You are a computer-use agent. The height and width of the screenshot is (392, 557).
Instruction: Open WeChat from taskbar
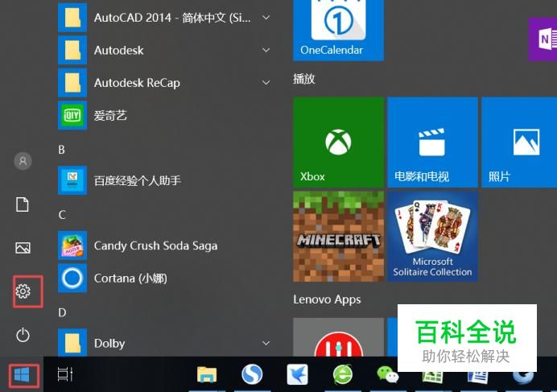pyautogui.click(x=387, y=374)
